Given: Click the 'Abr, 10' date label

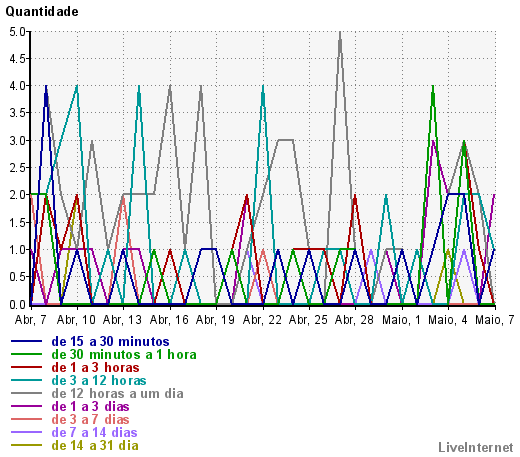Looking at the screenshot, I should coord(76,320).
